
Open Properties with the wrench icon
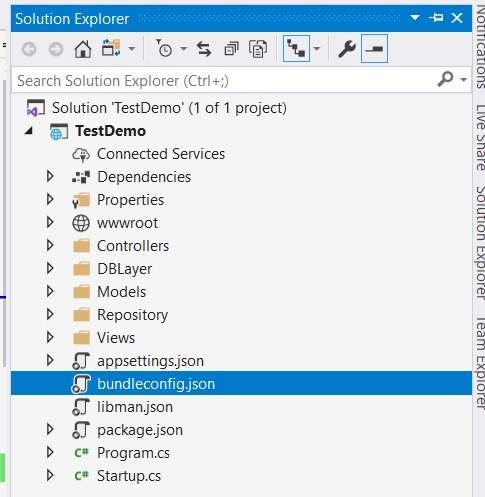347,49
